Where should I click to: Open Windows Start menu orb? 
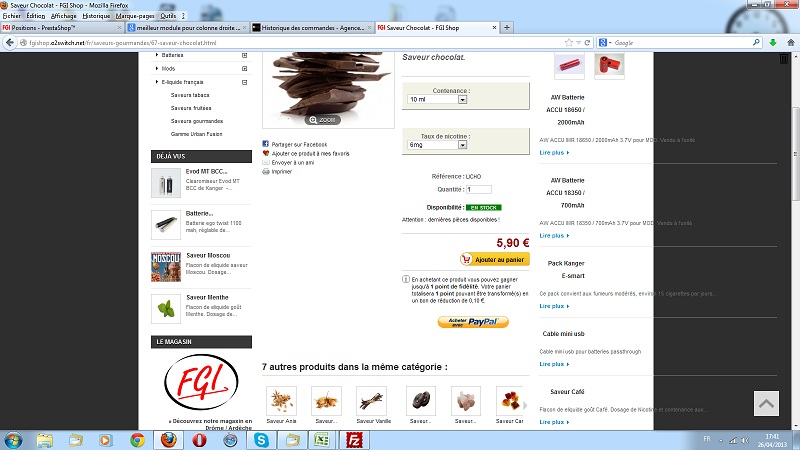pos(13,440)
